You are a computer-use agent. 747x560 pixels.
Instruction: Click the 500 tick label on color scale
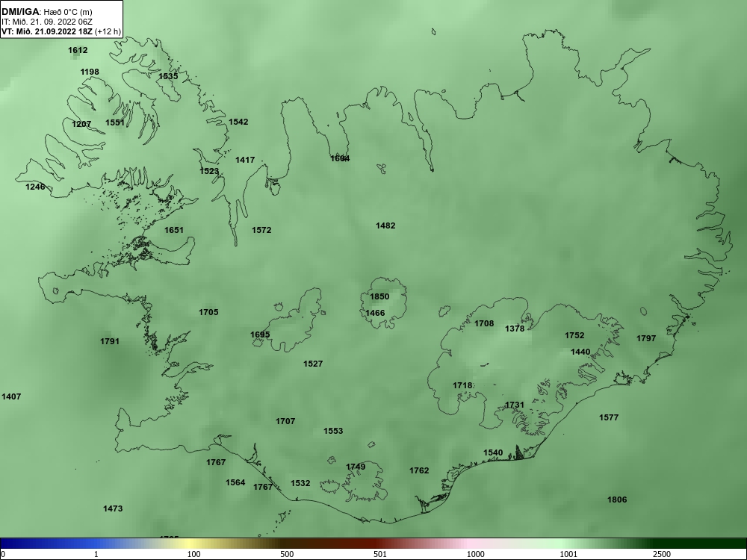tap(287, 554)
